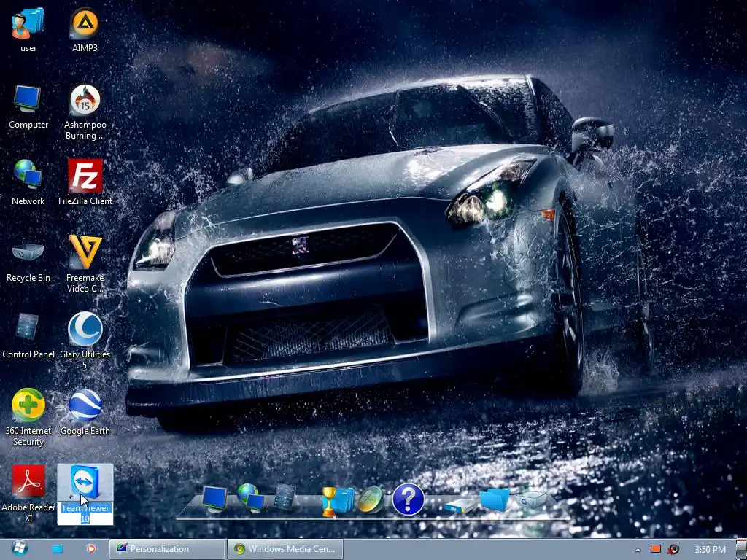Open the Start menu orb
Image resolution: width=747 pixels, height=560 pixels.
(x=19, y=548)
